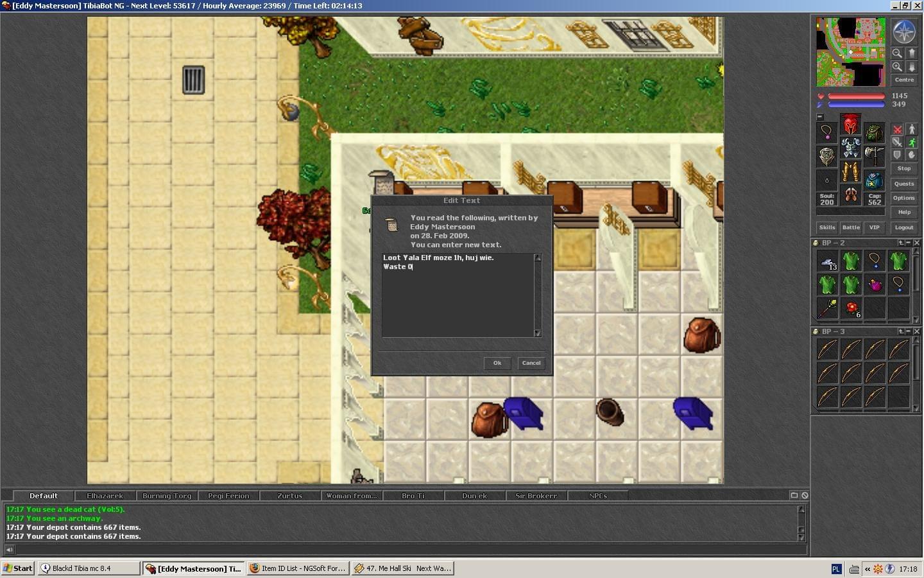Open the Quests log

(904, 184)
